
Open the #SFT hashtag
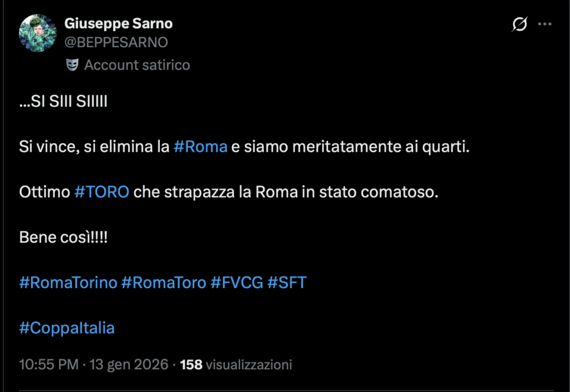(288, 282)
